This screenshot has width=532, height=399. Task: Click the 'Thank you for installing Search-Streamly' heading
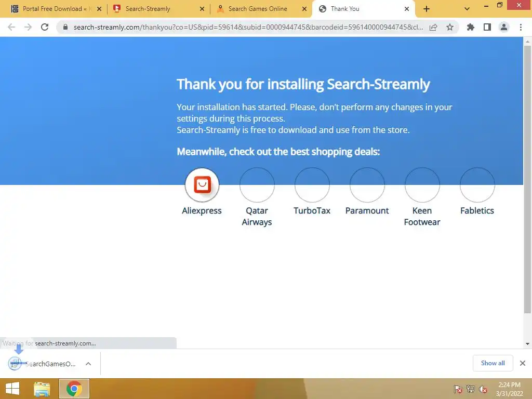pos(303,84)
